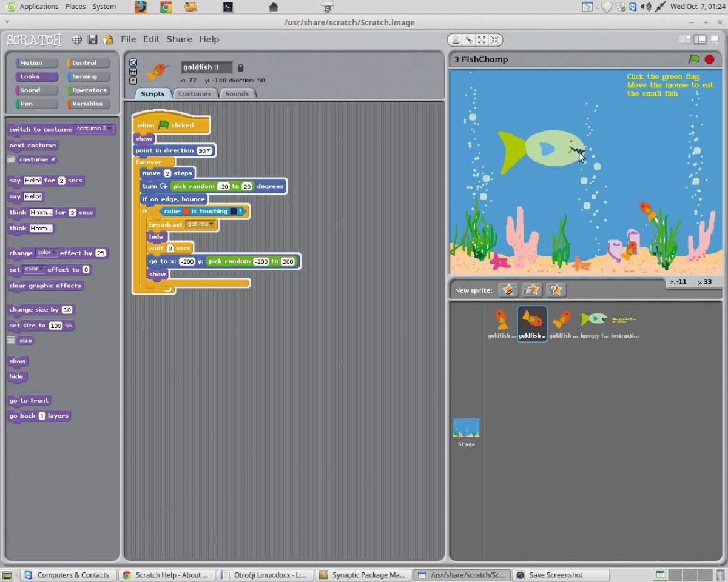728x582 pixels.
Task: Select the Control block category
Action: coord(89,63)
